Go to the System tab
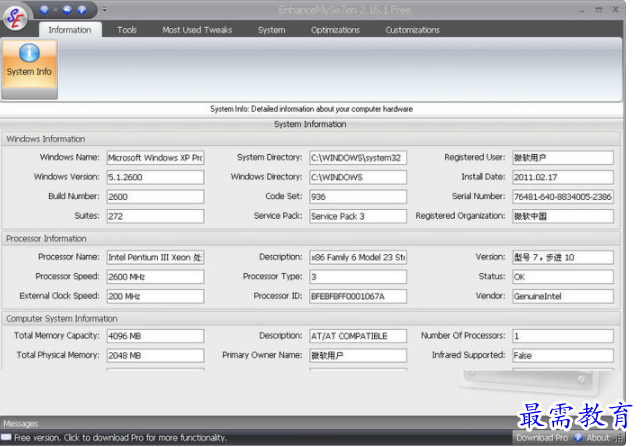Viewport: 641px width, 447px height. pyautogui.click(x=271, y=30)
